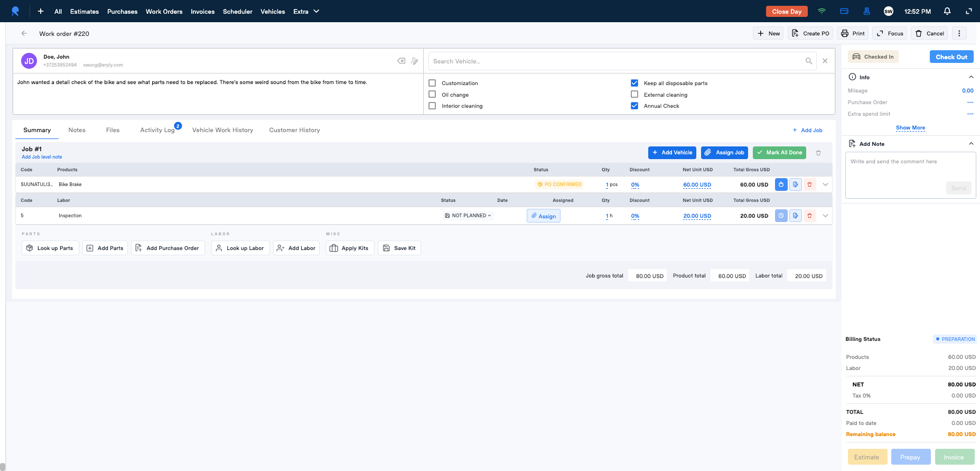Edit the 60.00 USD net unit price
This screenshot has width=980, height=471.
pos(697,185)
